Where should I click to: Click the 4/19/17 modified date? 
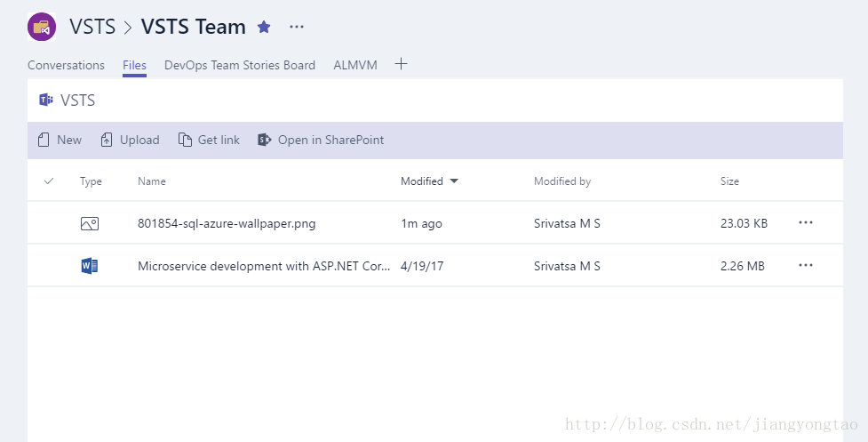click(x=422, y=267)
